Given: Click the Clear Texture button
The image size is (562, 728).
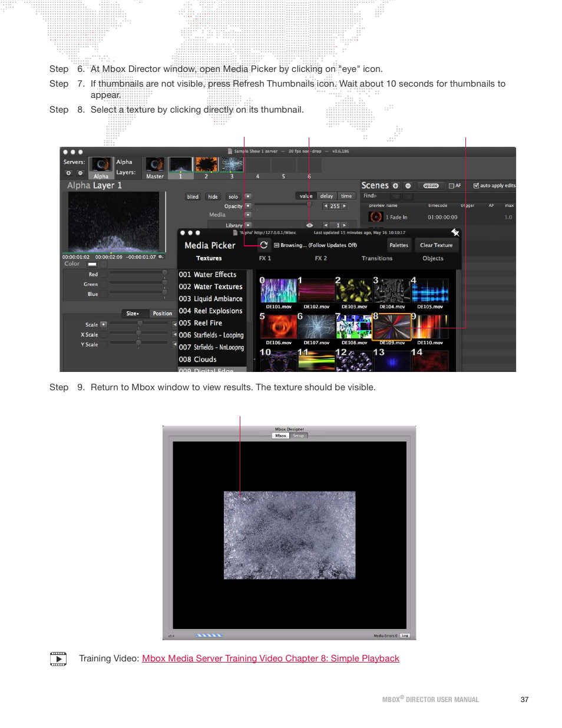Looking at the screenshot, I should tap(437, 245).
